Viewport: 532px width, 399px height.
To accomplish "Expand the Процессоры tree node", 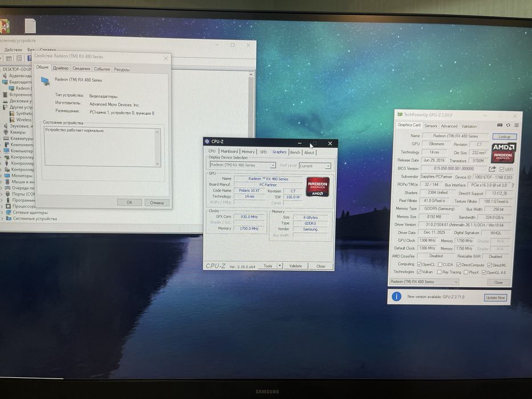I will pos(2,206).
